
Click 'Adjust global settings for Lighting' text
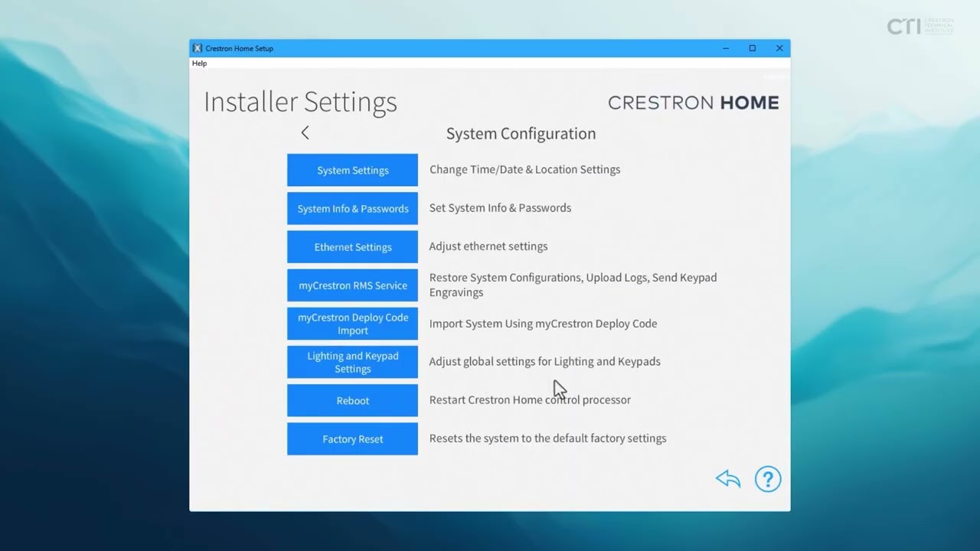(544, 362)
